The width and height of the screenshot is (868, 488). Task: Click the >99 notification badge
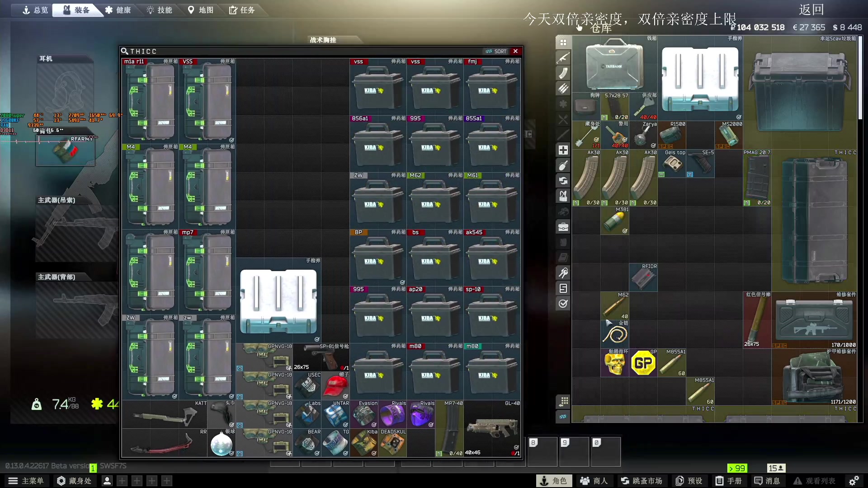pyautogui.click(x=737, y=469)
